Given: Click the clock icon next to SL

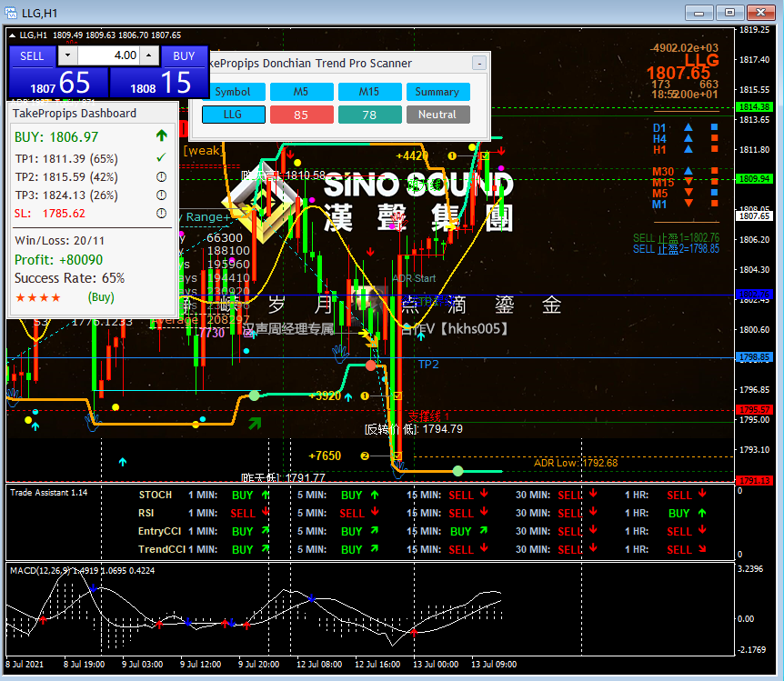Looking at the screenshot, I should click(161, 214).
